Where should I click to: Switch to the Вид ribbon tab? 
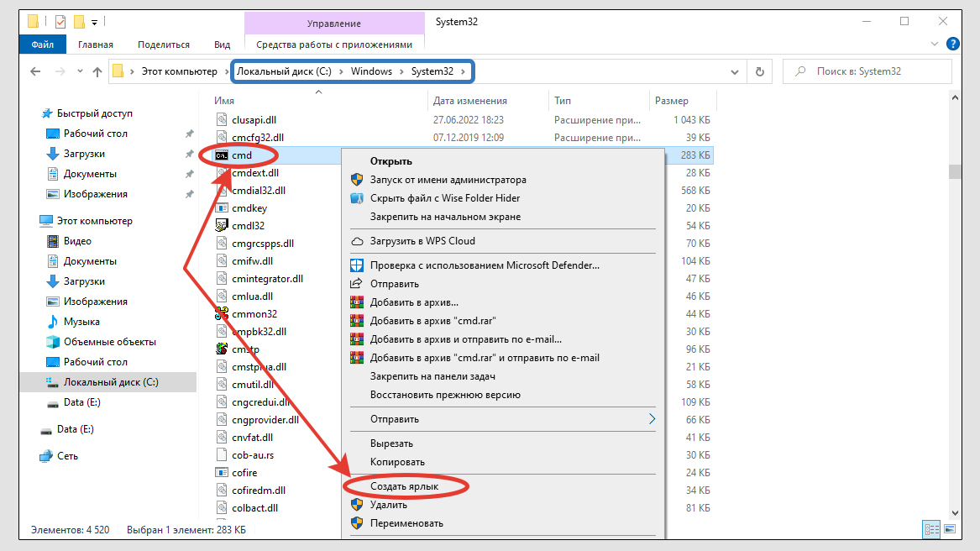point(222,45)
